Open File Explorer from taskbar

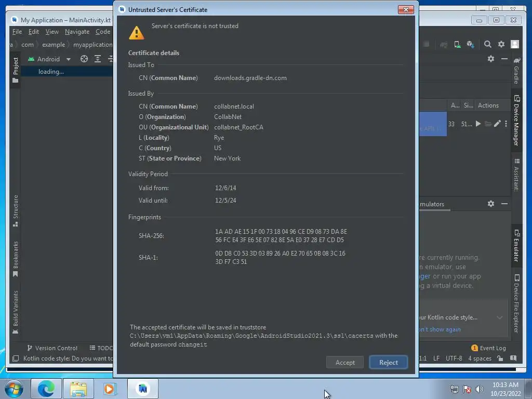78,389
